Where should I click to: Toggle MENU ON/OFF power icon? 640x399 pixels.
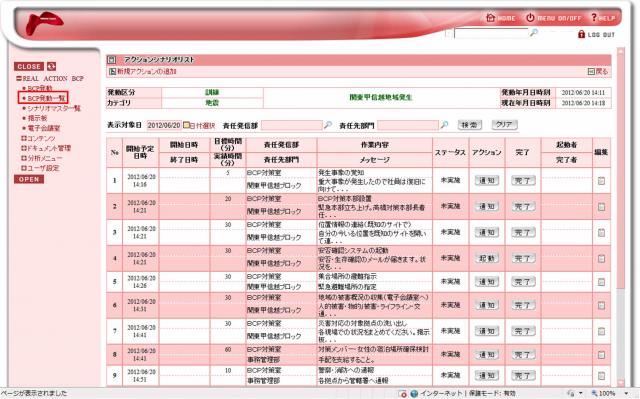click(x=530, y=18)
